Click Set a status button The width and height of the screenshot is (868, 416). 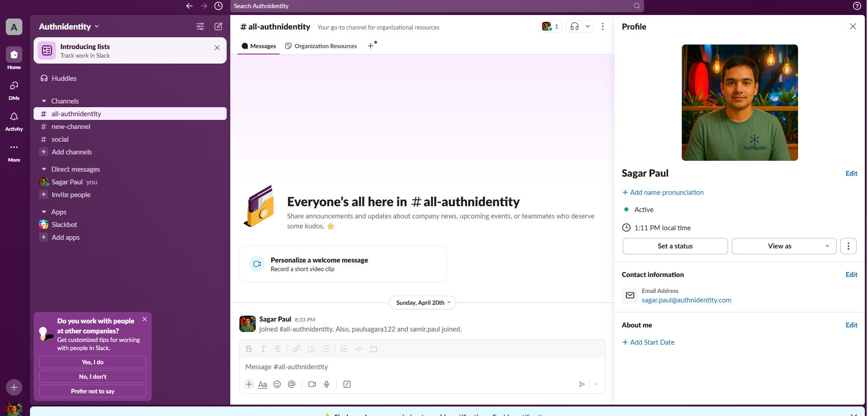click(x=675, y=246)
